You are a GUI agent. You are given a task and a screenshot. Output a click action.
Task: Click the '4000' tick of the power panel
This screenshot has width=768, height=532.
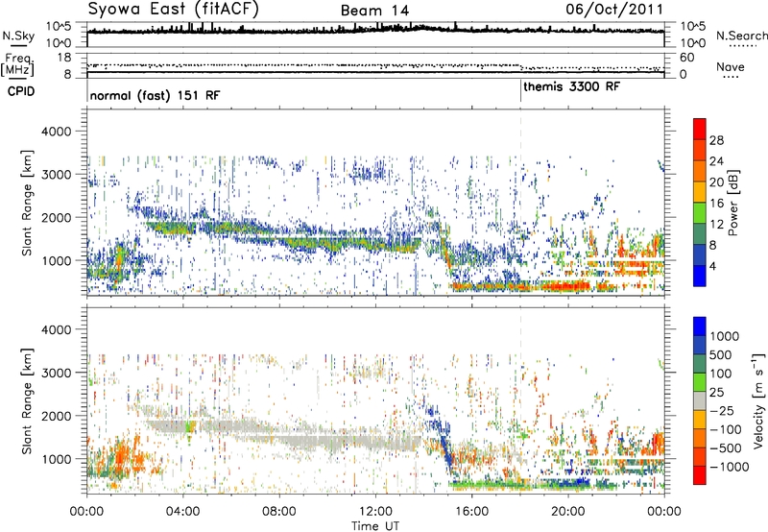point(56,132)
